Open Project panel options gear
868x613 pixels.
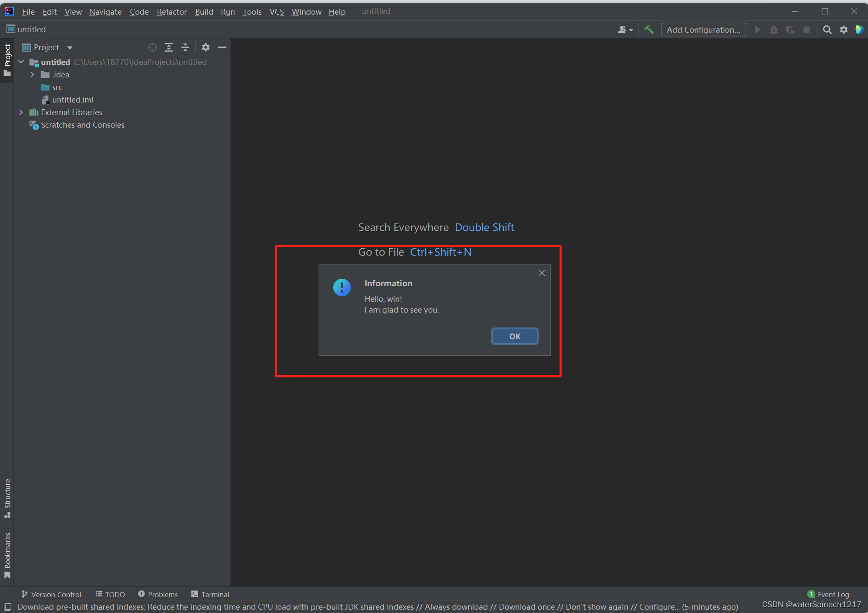click(205, 47)
